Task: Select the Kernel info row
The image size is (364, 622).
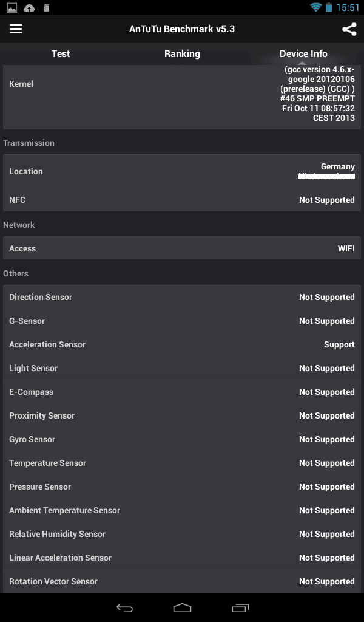Action: pos(182,97)
